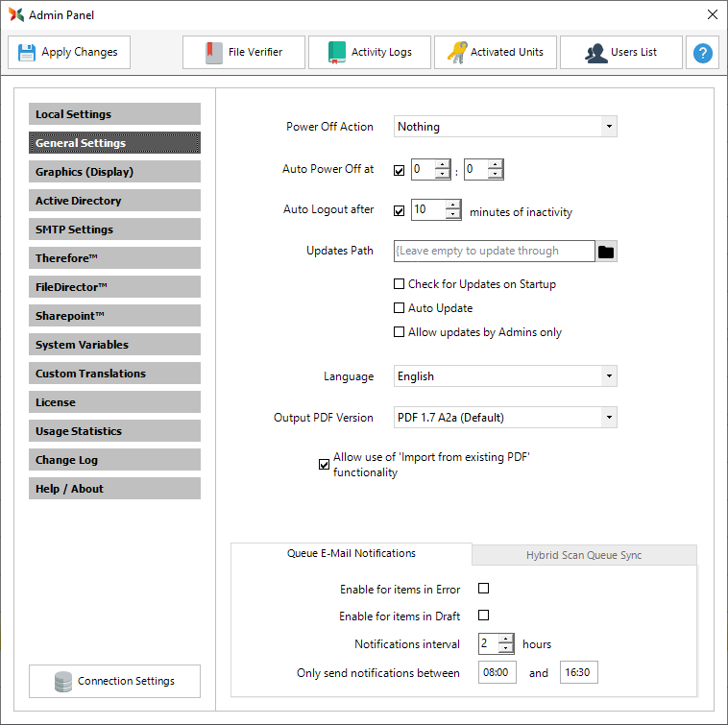Select SMTP Settings in the sidebar
The height and width of the screenshot is (725, 728).
(x=114, y=230)
